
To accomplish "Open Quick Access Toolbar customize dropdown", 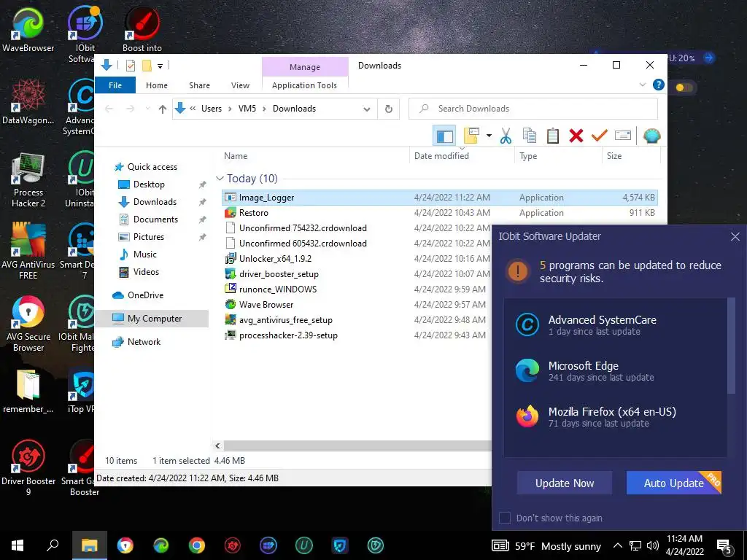I will 160,66.
